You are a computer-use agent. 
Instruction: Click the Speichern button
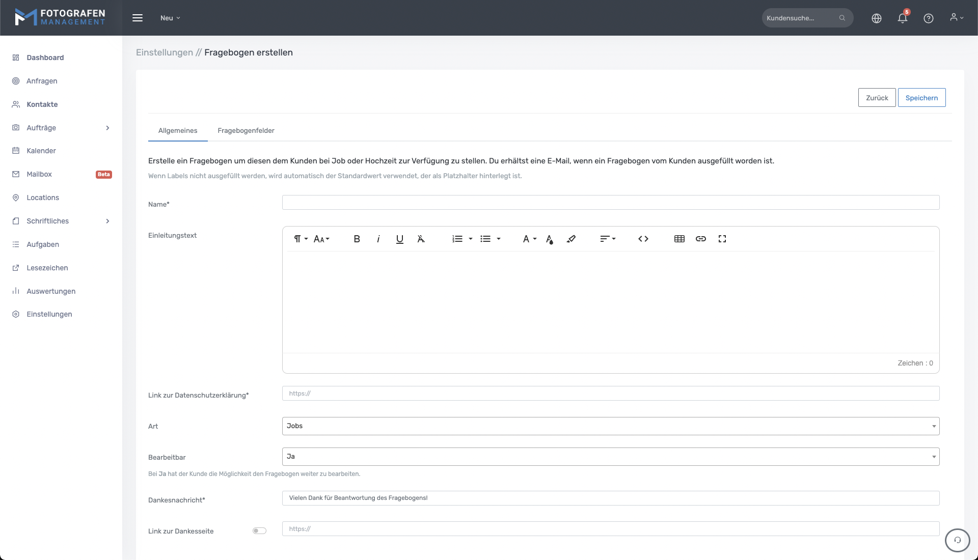pos(921,98)
